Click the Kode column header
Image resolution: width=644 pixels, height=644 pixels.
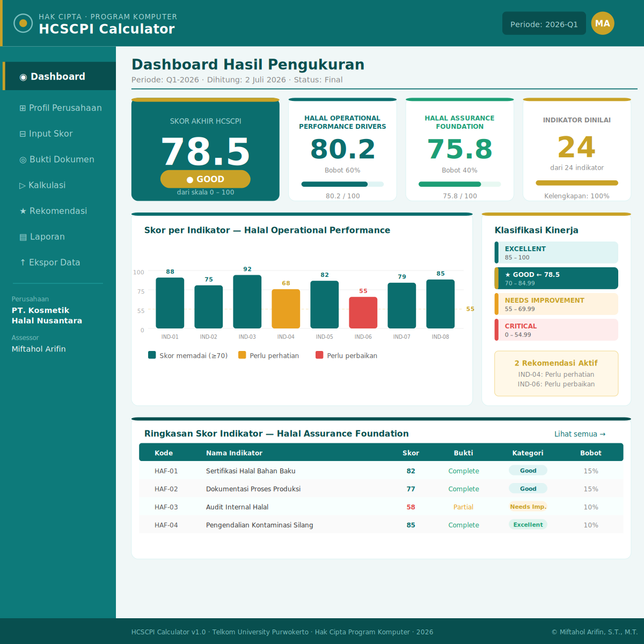(164, 453)
